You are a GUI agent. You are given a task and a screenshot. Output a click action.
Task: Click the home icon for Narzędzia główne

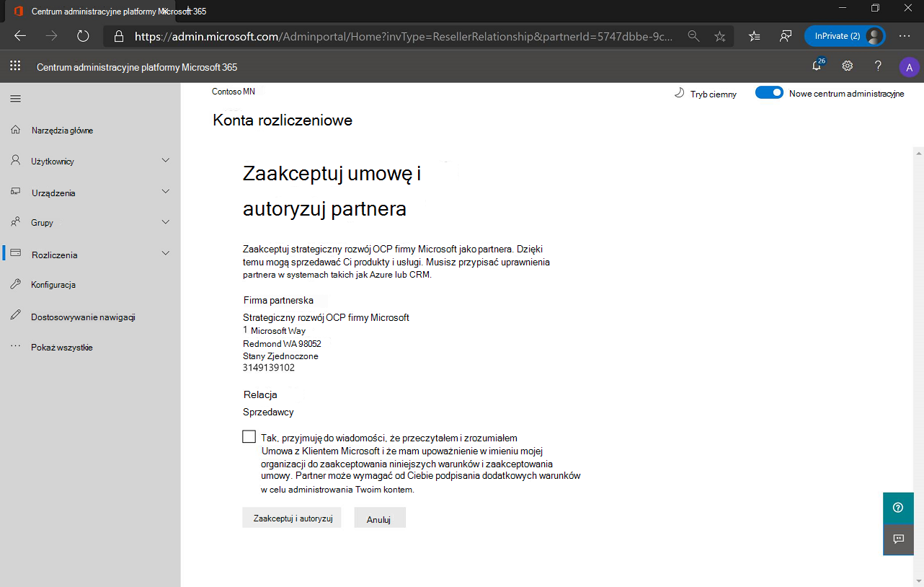[16, 130]
